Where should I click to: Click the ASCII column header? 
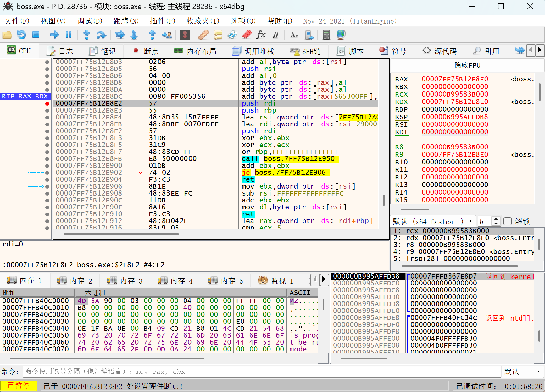303,293
